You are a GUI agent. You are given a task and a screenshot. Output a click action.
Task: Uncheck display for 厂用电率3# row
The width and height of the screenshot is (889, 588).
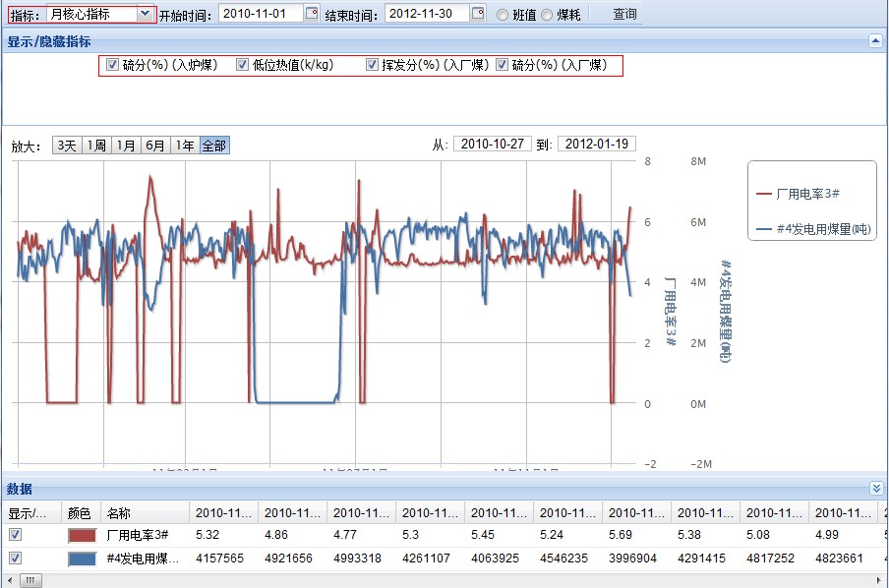pos(16,534)
